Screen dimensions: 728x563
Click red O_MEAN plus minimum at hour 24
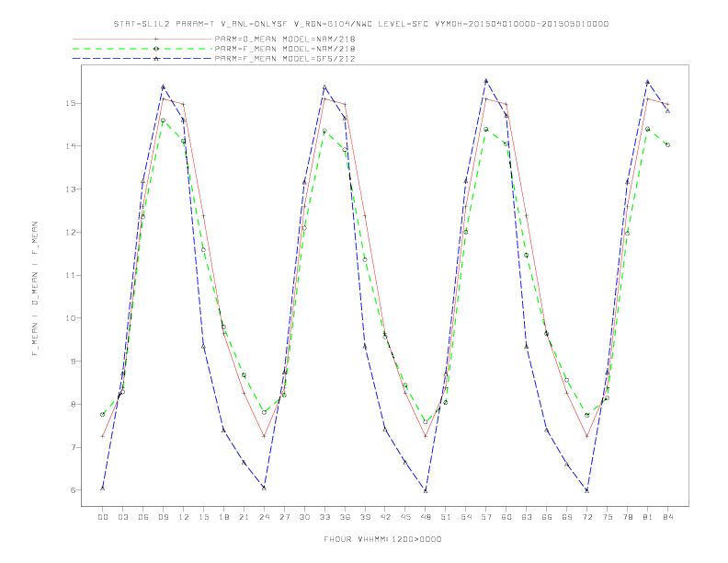(264, 436)
